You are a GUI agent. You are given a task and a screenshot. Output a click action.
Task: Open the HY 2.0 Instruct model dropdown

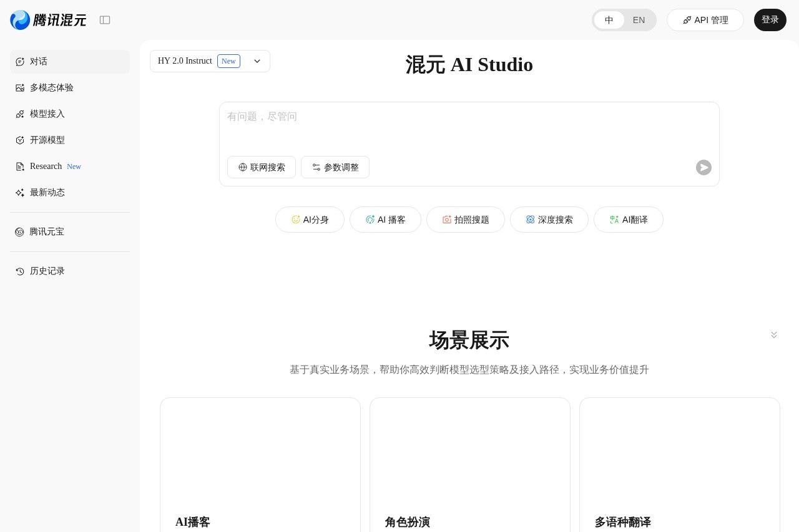(210, 61)
